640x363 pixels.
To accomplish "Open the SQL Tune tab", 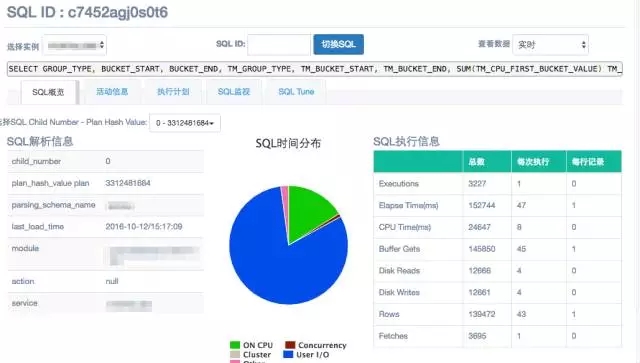I will pyautogui.click(x=296, y=92).
